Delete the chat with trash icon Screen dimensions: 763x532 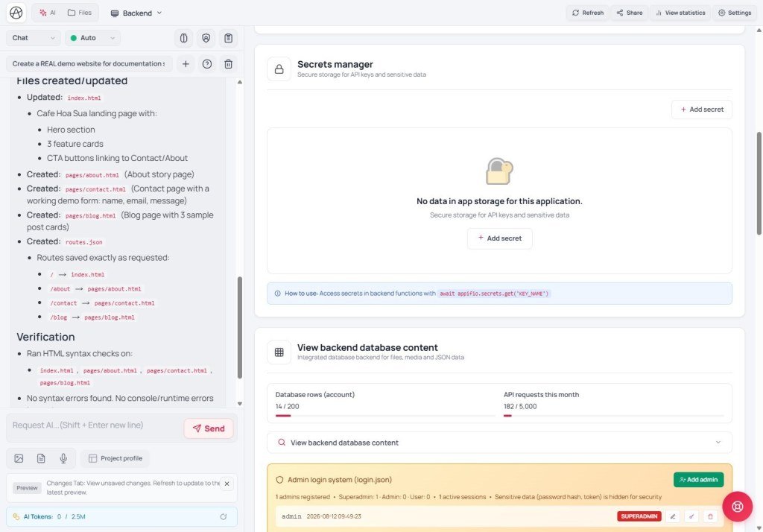(228, 64)
